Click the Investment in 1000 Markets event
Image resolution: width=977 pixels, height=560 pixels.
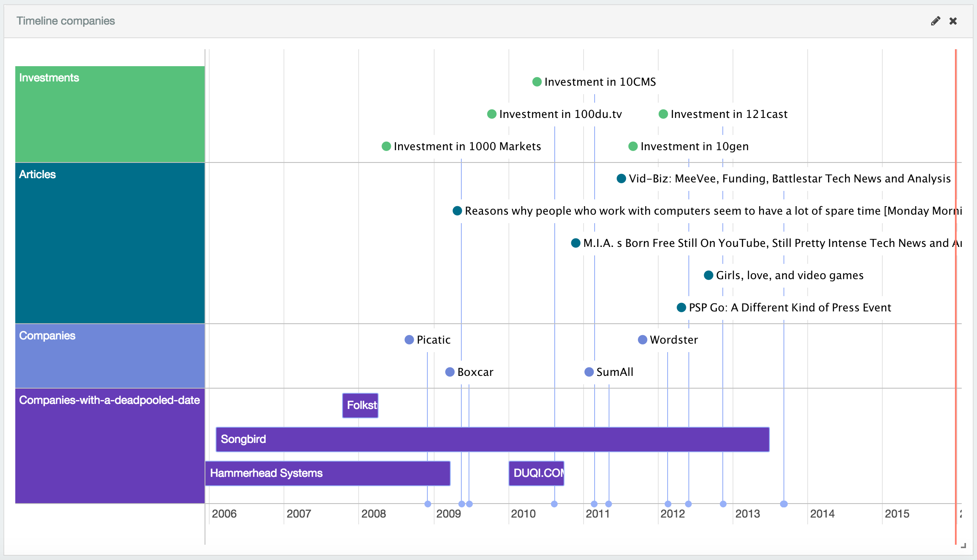(x=385, y=146)
